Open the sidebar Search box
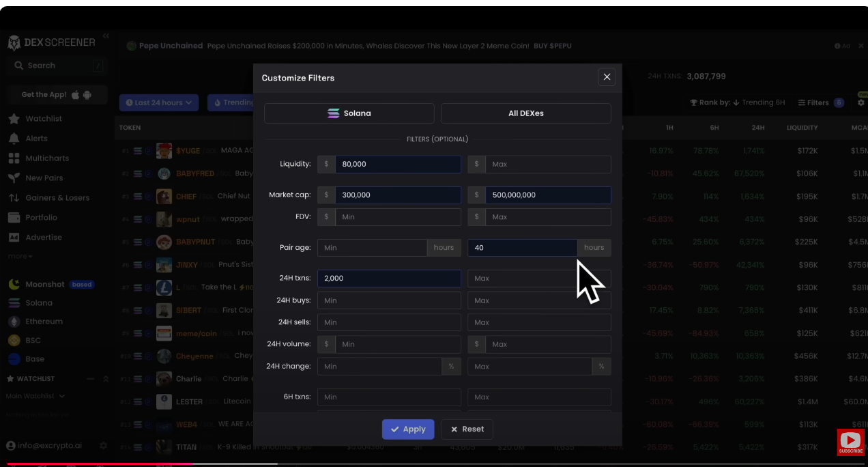 click(57, 66)
